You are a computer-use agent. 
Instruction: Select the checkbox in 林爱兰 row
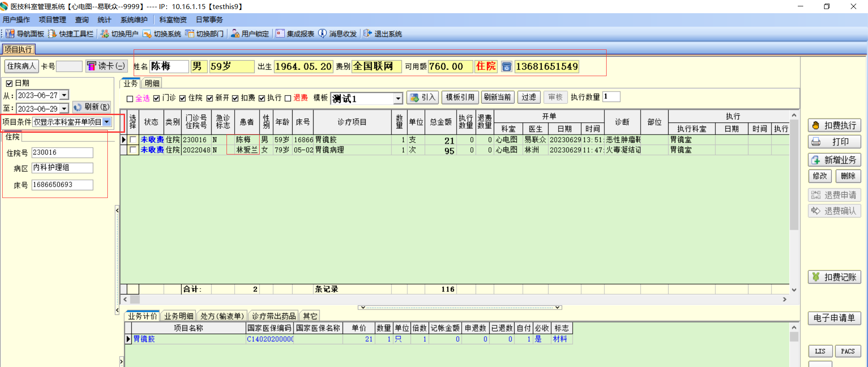[133, 150]
